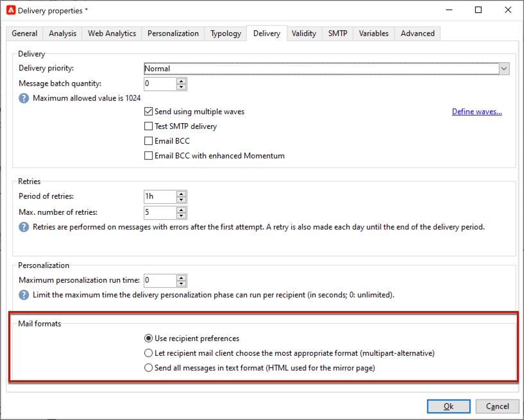524x420 pixels.
Task: Uncheck Send using multiple waves
Action: click(148, 111)
